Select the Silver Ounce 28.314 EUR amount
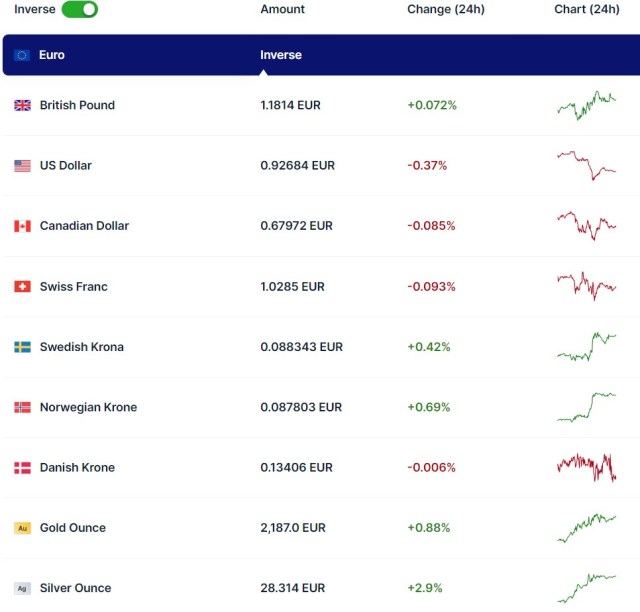The width and height of the screenshot is (640, 612). [292, 588]
